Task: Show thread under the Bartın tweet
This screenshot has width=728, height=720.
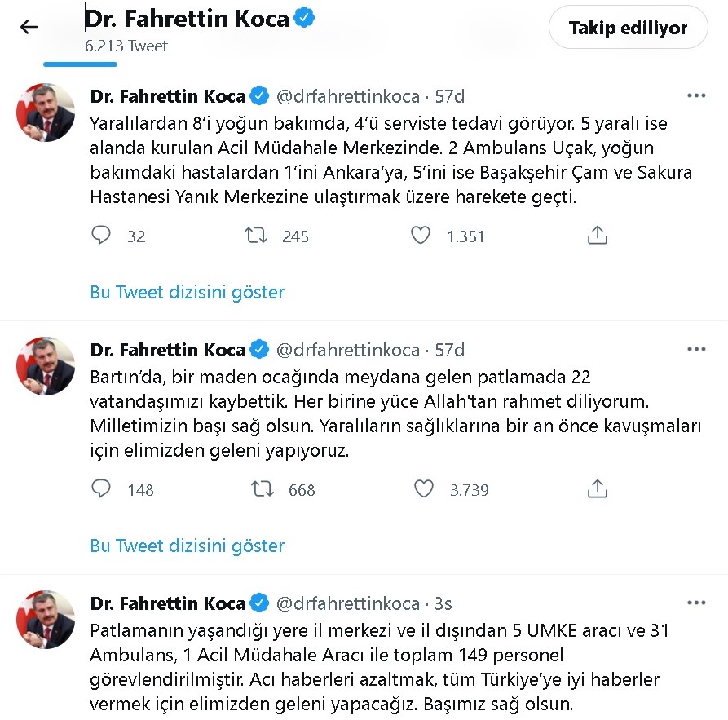Action: click(x=187, y=546)
